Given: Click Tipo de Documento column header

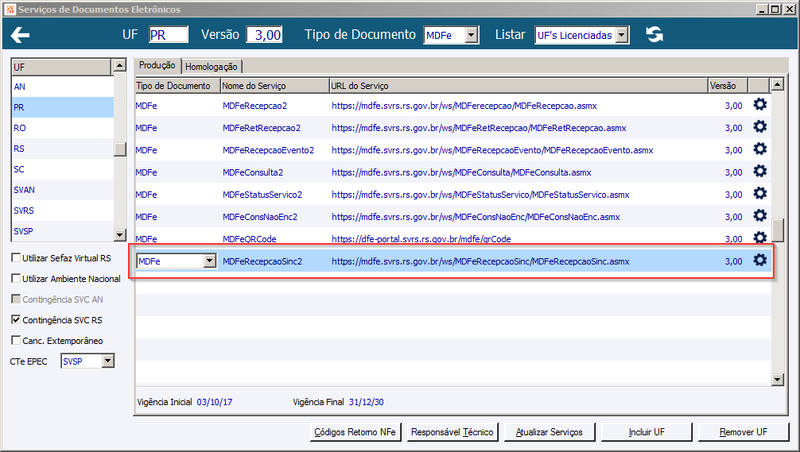Looking at the screenshot, I should coord(178,86).
